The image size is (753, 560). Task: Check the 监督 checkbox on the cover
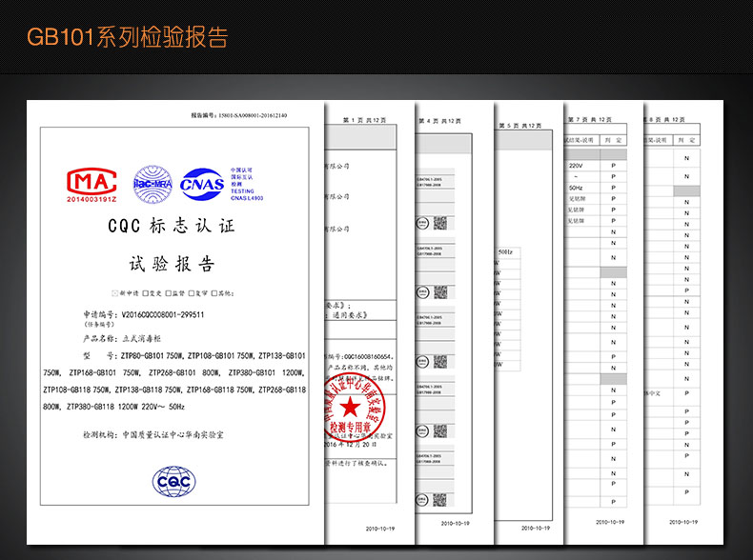tap(167, 292)
